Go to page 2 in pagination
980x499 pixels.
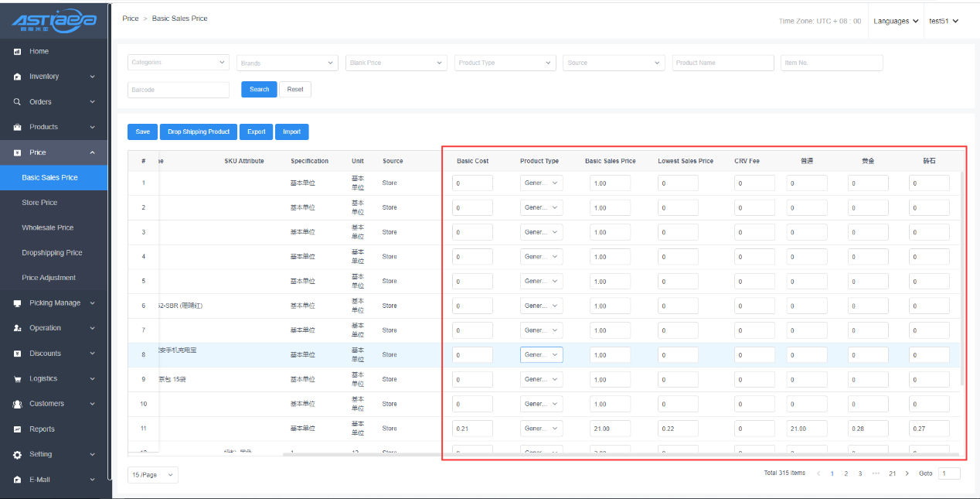tap(846, 473)
